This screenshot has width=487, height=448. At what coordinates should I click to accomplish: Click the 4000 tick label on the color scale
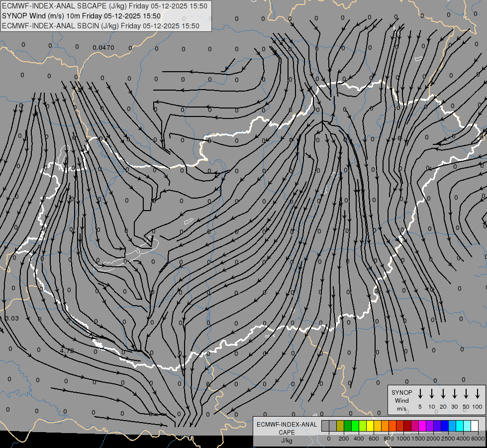point(463,439)
